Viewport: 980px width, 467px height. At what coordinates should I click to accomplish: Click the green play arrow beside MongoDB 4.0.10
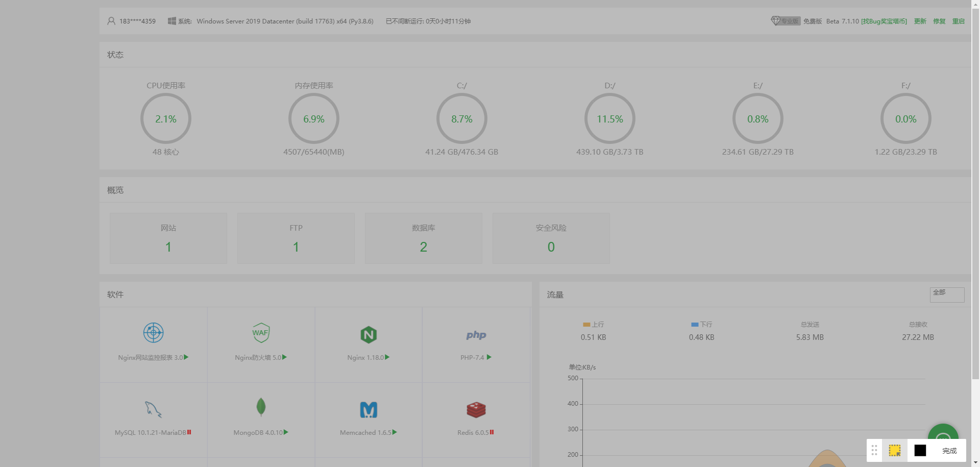(286, 432)
